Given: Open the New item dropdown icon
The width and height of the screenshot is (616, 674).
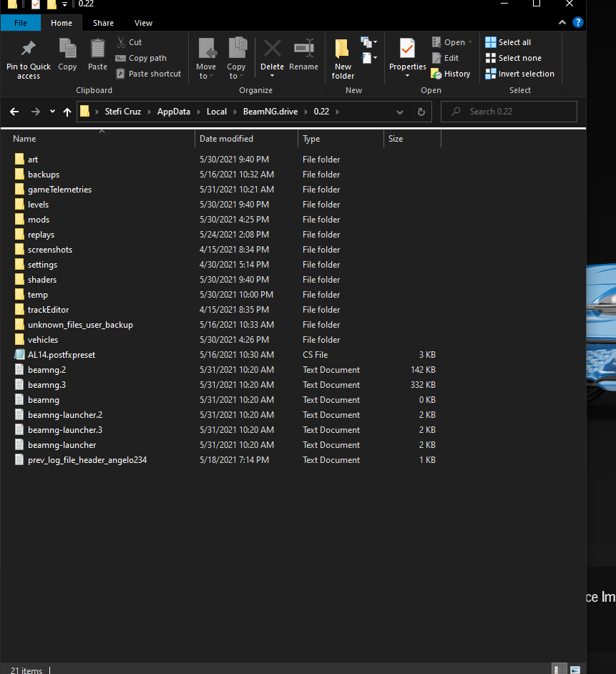Looking at the screenshot, I should [x=369, y=41].
